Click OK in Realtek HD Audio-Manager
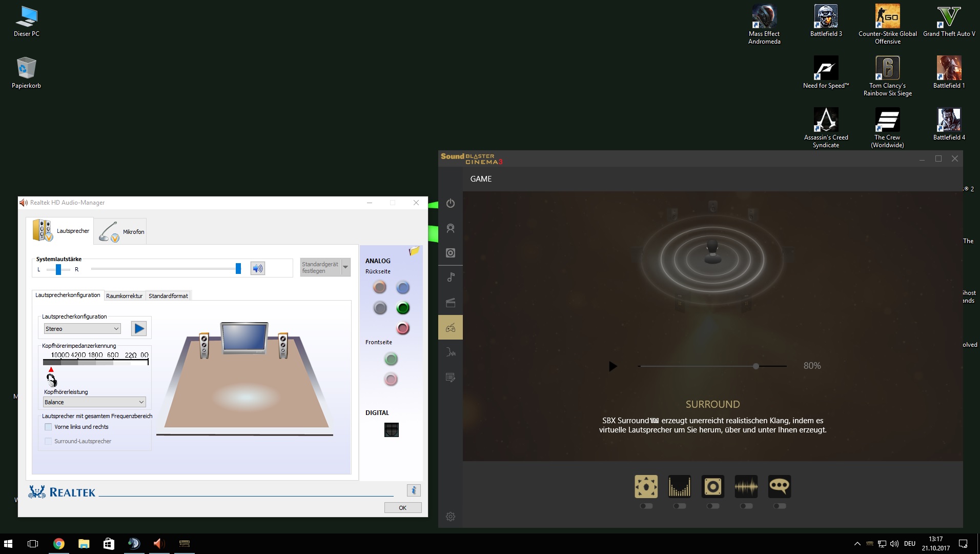Viewport: 980px width, 554px height. [403, 508]
